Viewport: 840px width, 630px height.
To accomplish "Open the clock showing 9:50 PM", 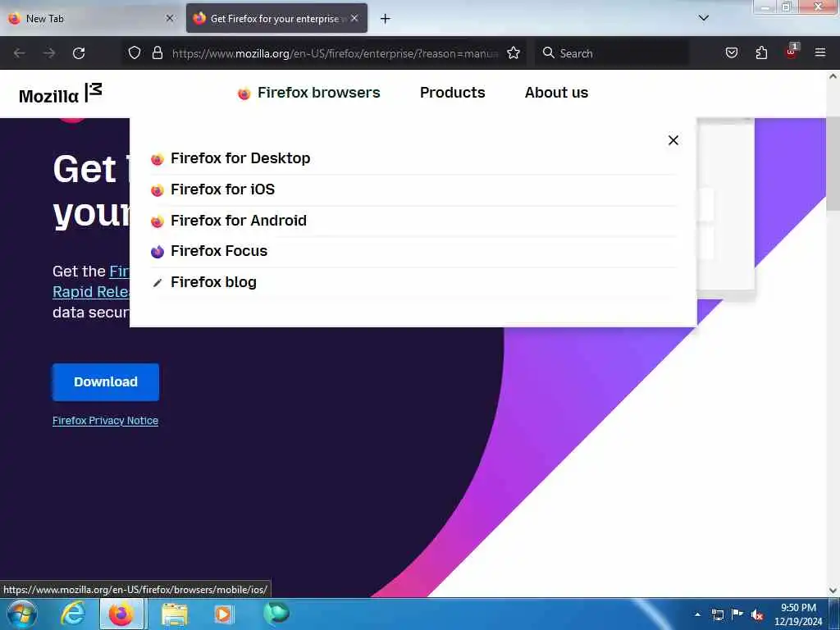I will [x=798, y=614].
